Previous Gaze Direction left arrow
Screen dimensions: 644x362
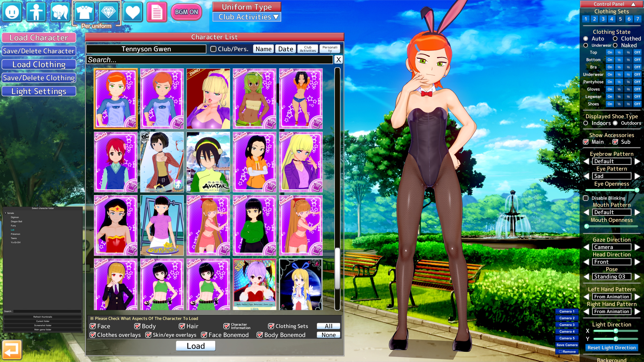[586, 247]
